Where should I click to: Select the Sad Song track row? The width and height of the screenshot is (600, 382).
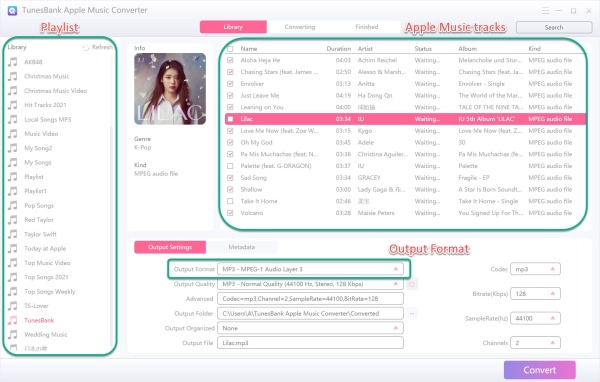(x=406, y=178)
